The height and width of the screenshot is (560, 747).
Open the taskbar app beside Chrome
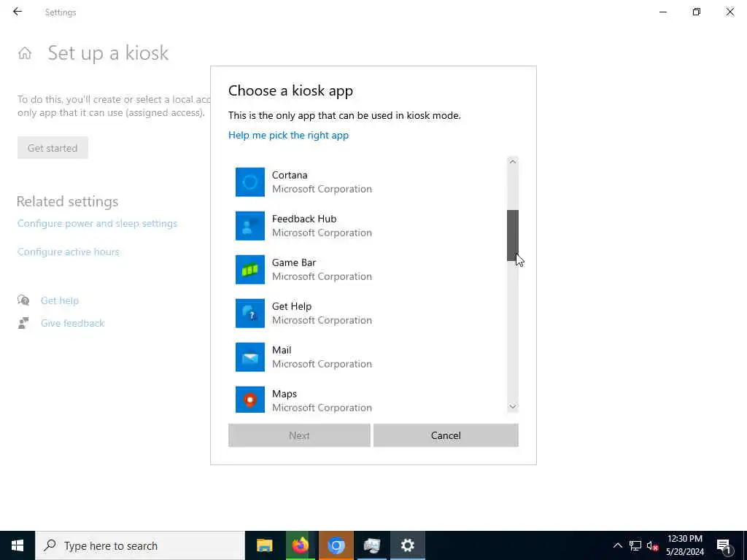coord(371,545)
